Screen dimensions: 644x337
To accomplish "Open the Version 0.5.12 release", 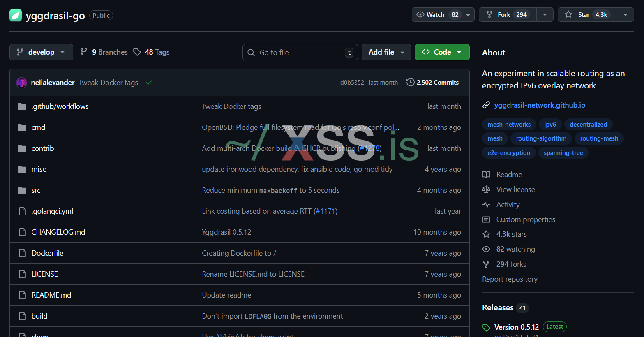I will (x=517, y=327).
